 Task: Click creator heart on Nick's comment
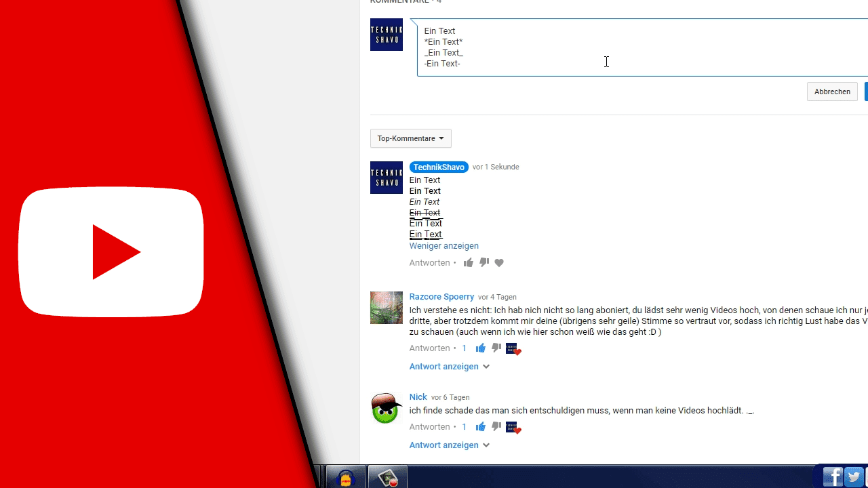(x=513, y=428)
